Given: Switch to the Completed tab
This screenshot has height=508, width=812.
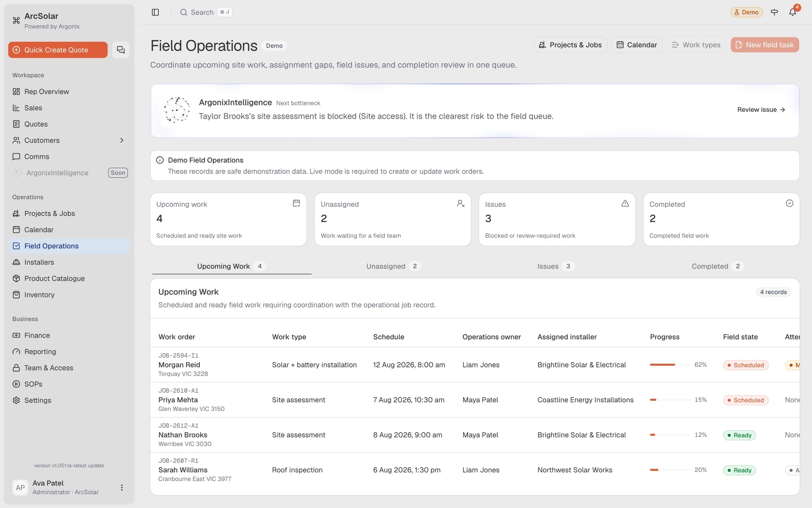Looking at the screenshot, I should click(x=717, y=266).
